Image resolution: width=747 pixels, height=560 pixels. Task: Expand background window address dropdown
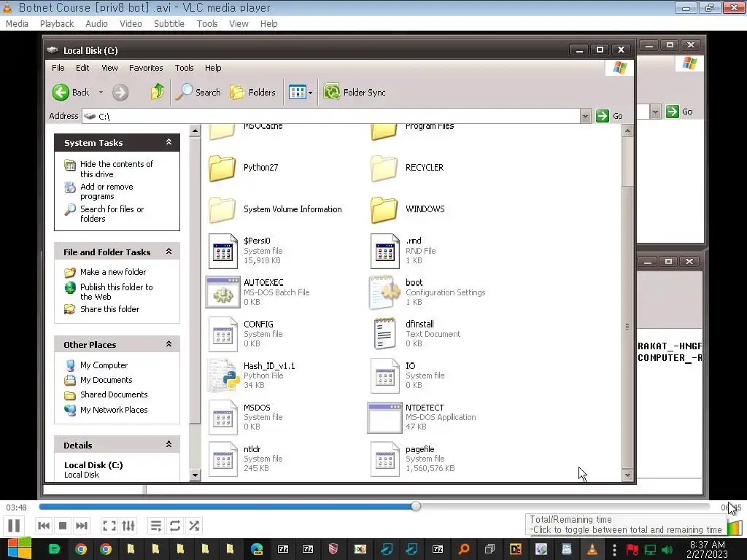coord(656,112)
